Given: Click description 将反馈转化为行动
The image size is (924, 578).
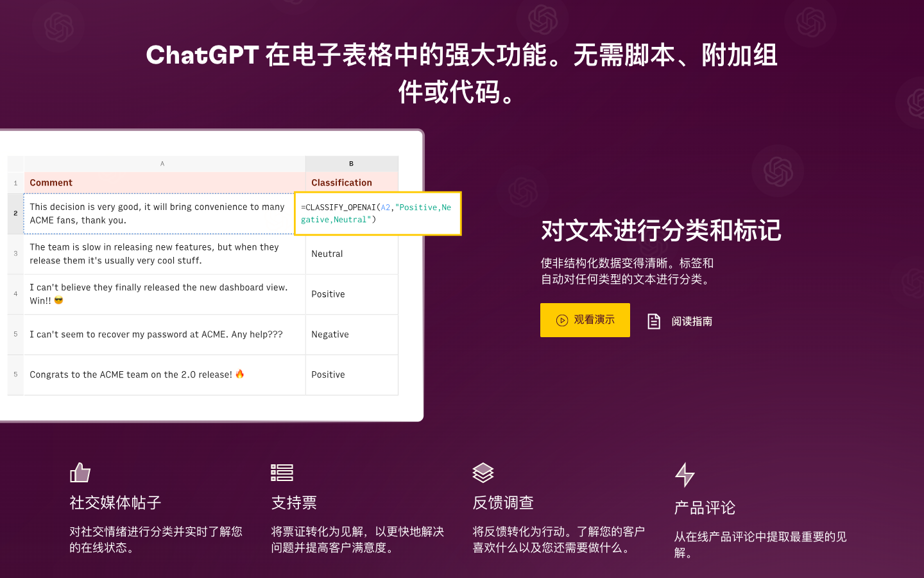Looking at the screenshot, I should click(x=559, y=539).
